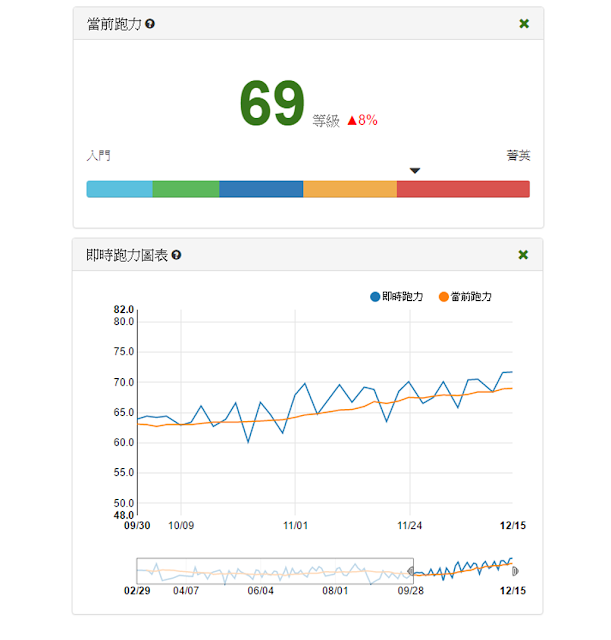The image size is (611, 640).
Task: Click the 11/24 x-axis date label
Action: (410, 525)
